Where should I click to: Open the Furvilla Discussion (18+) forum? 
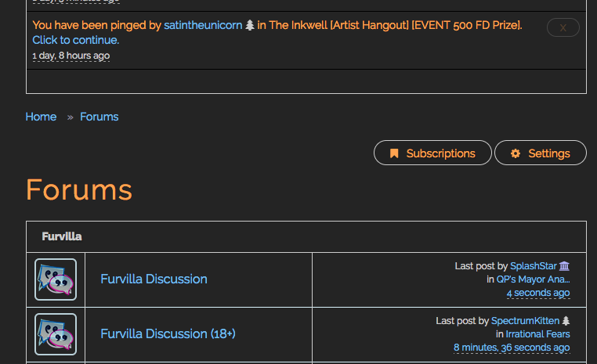168,334
